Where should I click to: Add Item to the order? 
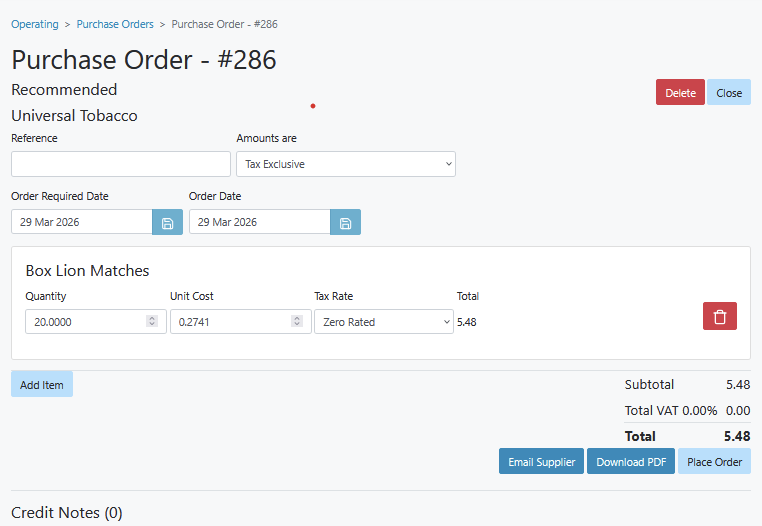click(42, 385)
